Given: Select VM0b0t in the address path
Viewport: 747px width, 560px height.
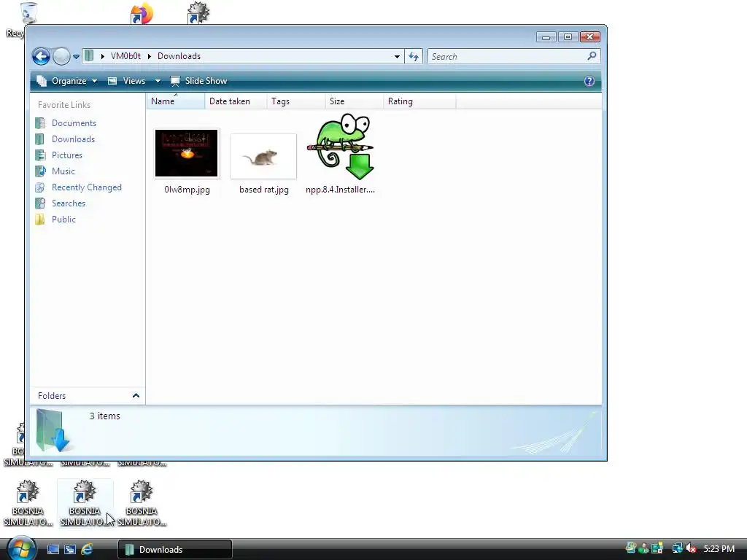Looking at the screenshot, I should tap(125, 56).
